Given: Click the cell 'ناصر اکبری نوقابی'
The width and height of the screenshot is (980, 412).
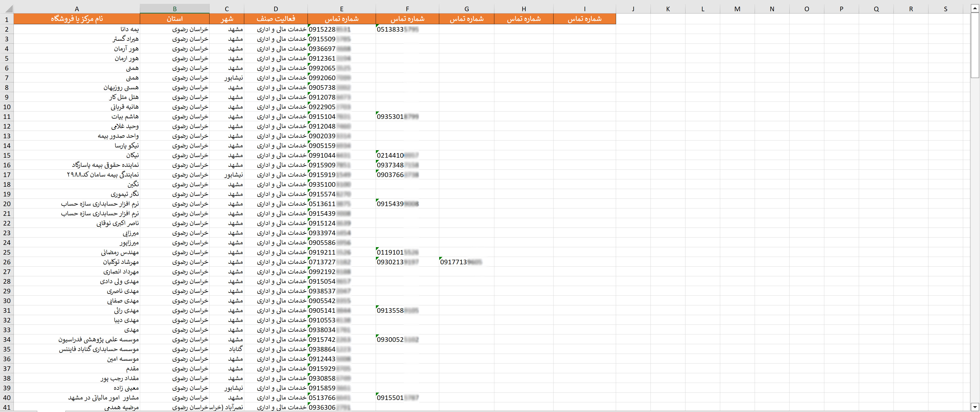Looking at the screenshot, I should coord(77,223).
